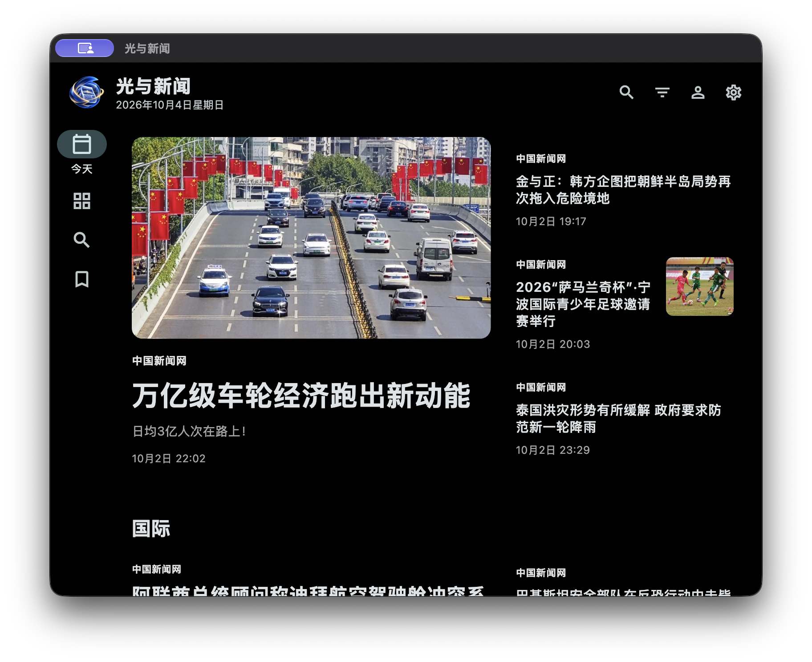Click timestamp 10月2日 22:02
Screen dimensions: 812x662
click(169, 459)
